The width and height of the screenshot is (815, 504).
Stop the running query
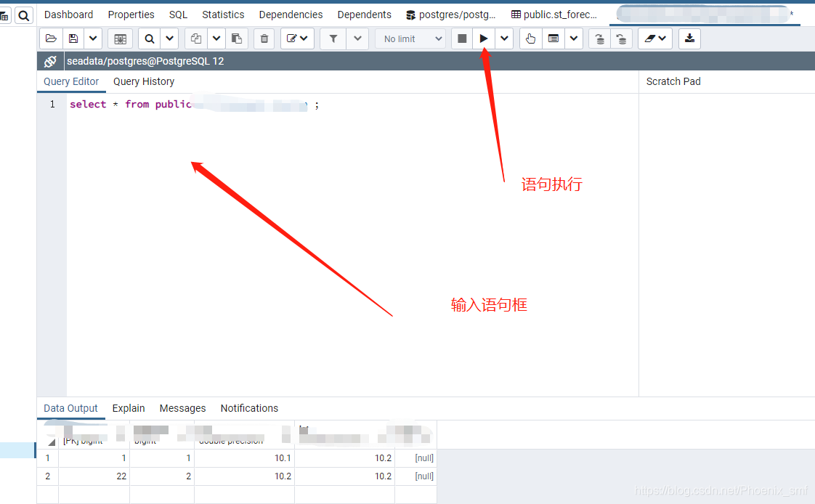click(462, 38)
